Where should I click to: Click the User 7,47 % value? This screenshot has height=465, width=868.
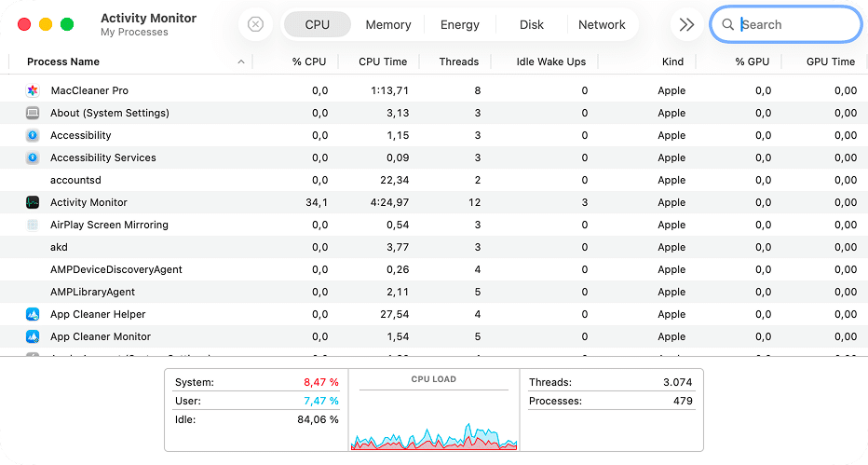click(321, 401)
